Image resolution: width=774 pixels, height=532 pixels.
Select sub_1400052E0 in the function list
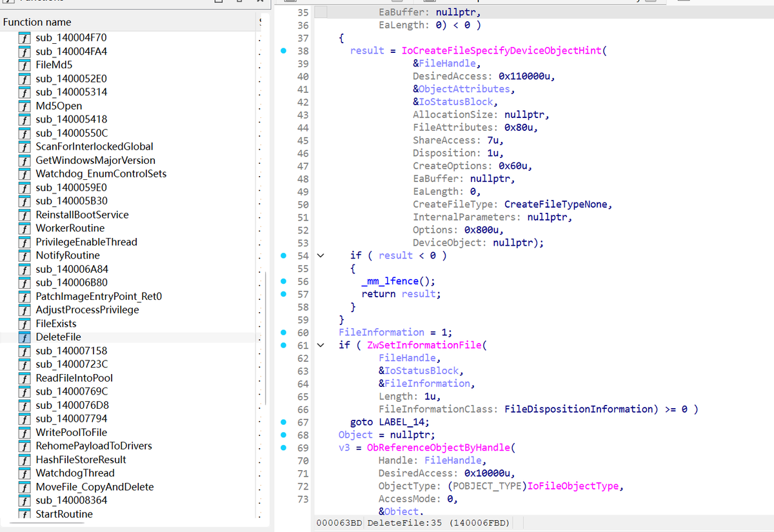click(x=71, y=79)
